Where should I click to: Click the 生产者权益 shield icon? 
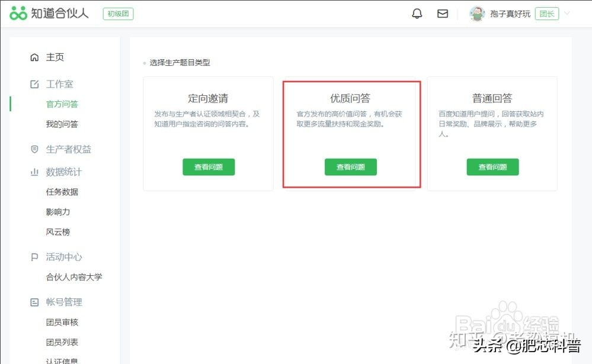pyautogui.click(x=34, y=149)
